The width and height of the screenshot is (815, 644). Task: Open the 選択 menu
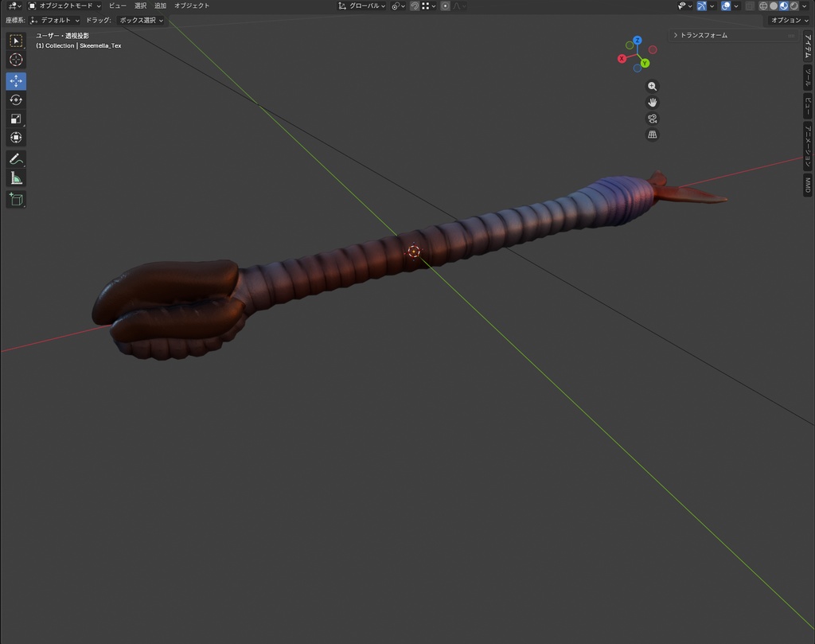(140, 6)
